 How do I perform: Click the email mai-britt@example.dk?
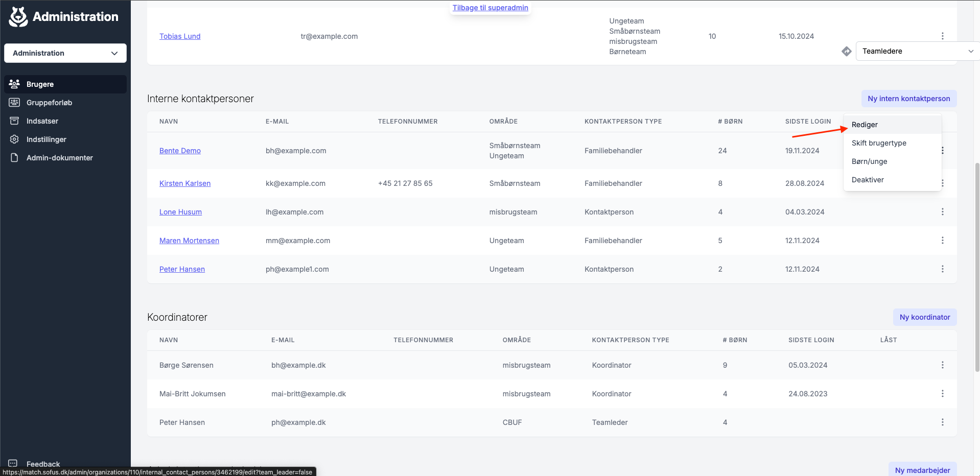(x=309, y=394)
